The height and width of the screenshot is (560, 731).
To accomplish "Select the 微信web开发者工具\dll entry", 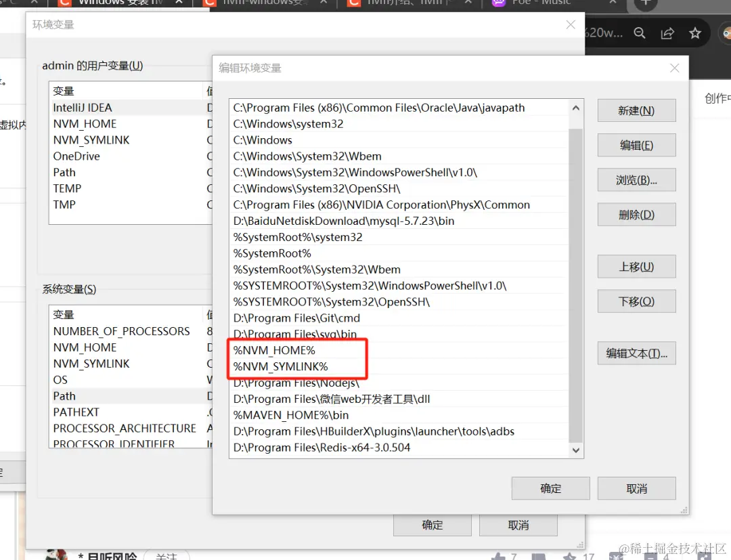I will (399, 399).
